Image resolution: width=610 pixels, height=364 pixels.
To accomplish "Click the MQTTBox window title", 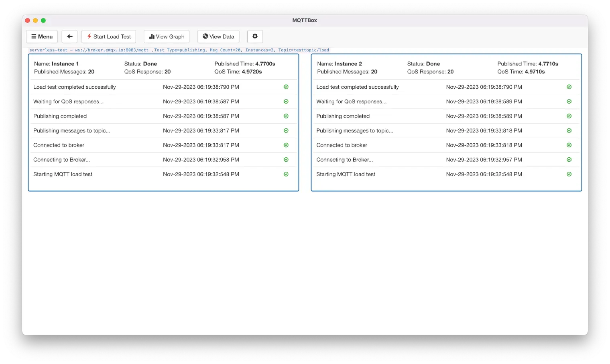I will [x=305, y=20].
